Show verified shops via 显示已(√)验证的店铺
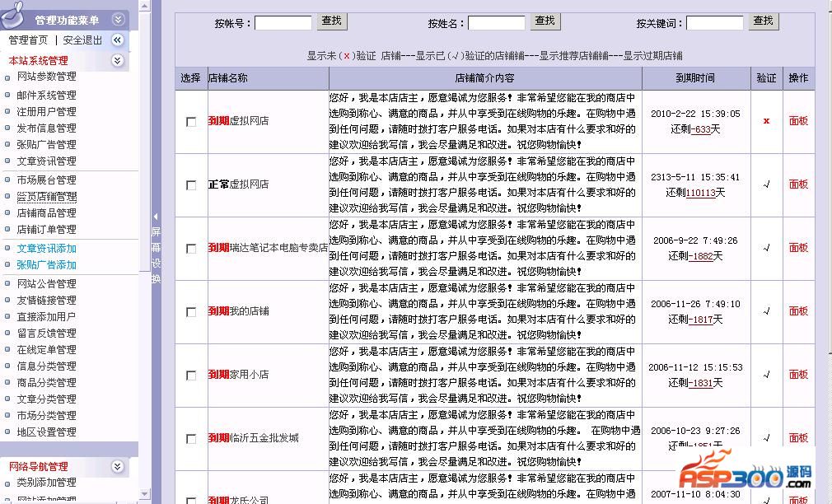 click(470, 56)
